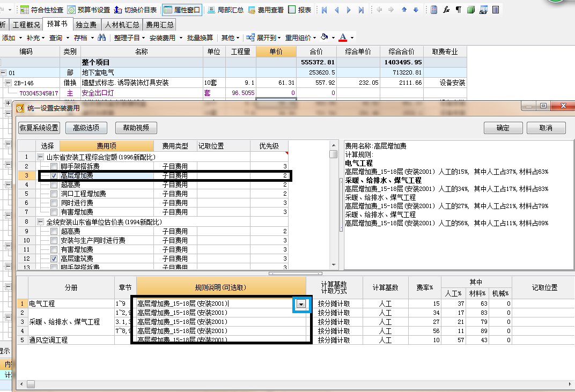Switch to the 费用汇总 tab
Screen dimensions: 575x392
(159, 25)
